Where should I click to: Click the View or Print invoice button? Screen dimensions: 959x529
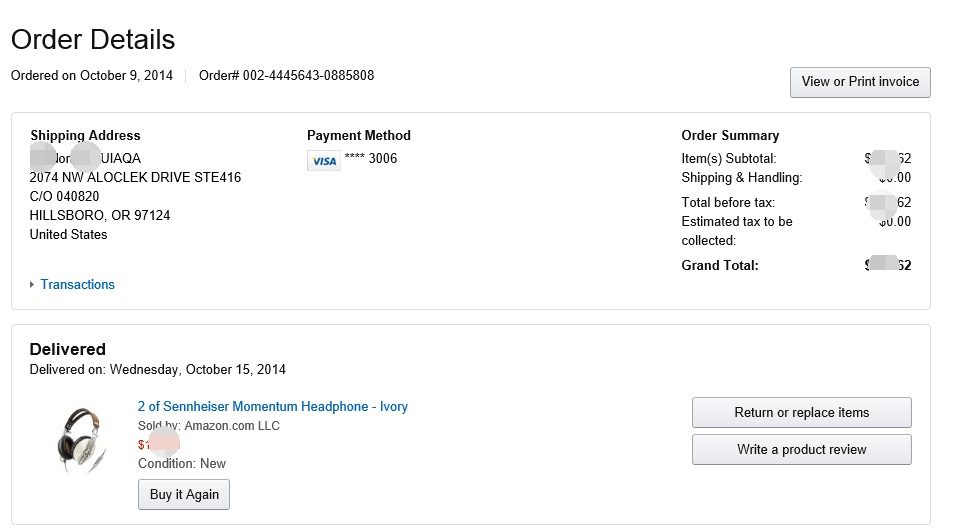(x=860, y=82)
